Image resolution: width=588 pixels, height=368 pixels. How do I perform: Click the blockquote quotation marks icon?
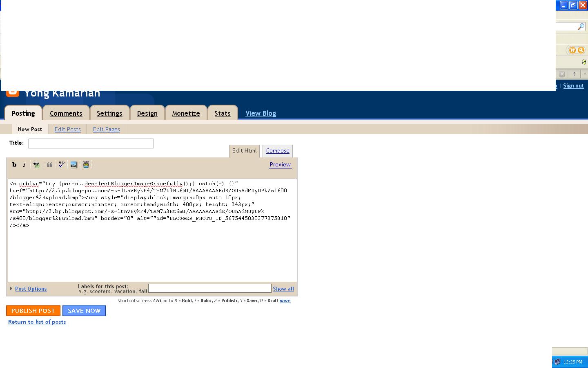click(x=49, y=165)
